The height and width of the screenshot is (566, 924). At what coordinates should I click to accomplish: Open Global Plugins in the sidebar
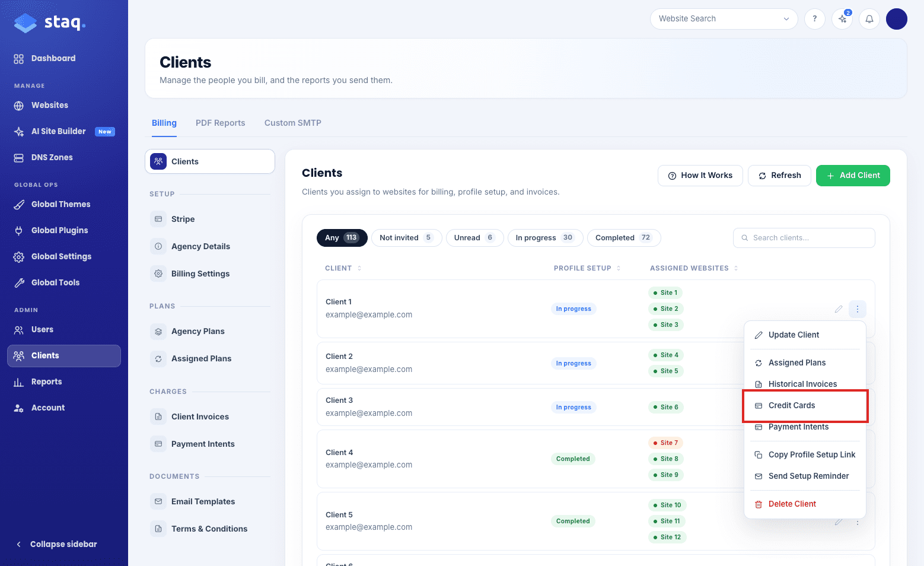coord(64,230)
